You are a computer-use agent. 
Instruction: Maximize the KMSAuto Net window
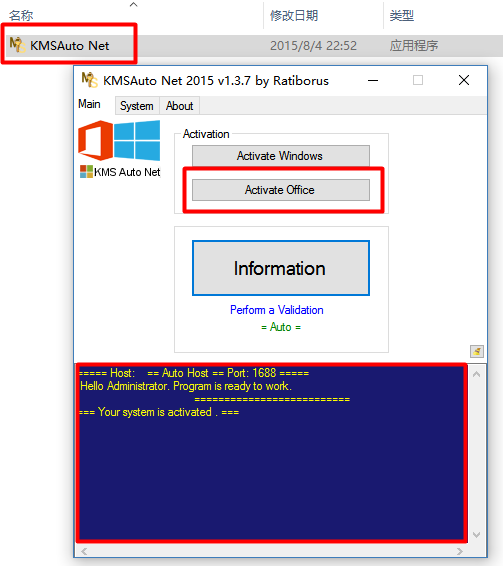pos(418,80)
